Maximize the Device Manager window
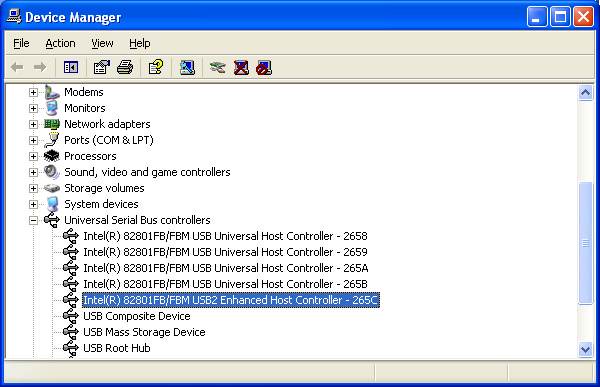Image resolution: width=600 pixels, height=387 pixels. click(560, 16)
